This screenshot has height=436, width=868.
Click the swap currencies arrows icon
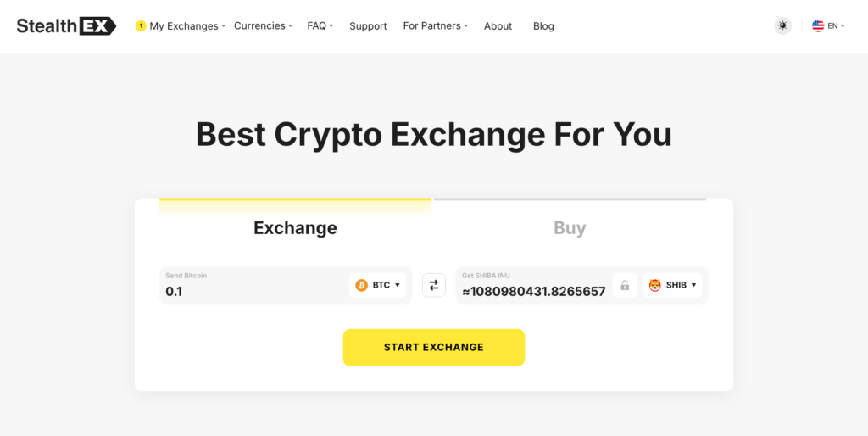pos(434,286)
